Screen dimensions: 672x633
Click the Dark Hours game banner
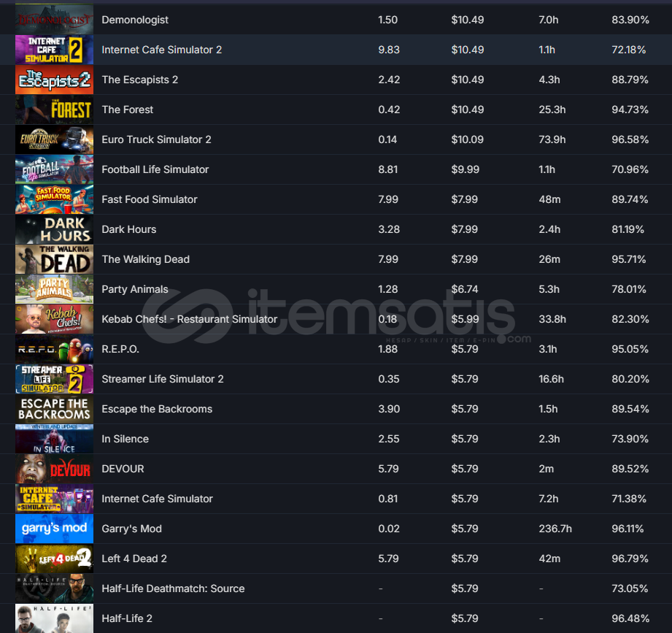coord(54,229)
